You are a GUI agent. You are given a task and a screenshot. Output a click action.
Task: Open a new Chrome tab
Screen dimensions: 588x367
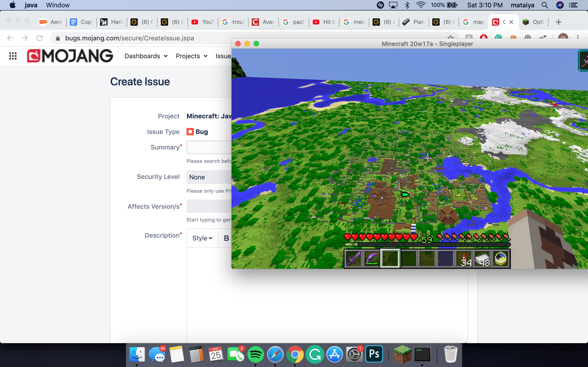coord(558,22)
